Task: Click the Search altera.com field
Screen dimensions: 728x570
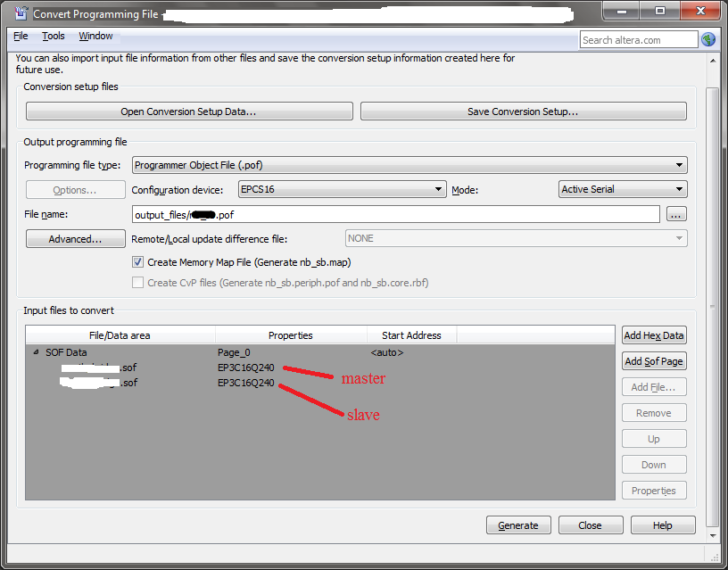Action: 639,40
